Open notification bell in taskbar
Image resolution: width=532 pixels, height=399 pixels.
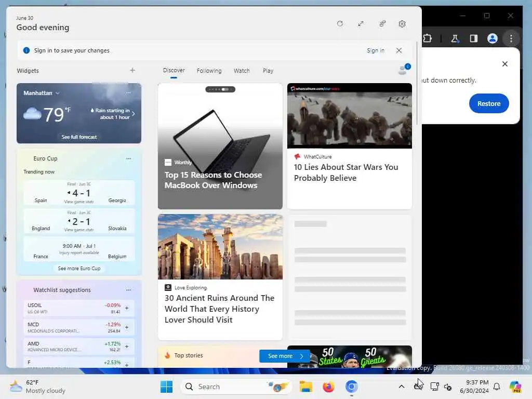(497, 387)
